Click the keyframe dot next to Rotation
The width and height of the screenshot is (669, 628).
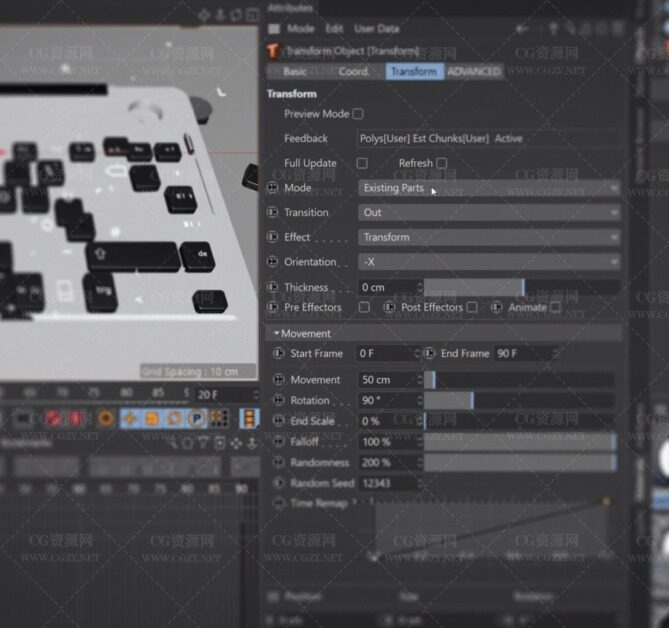279,401
